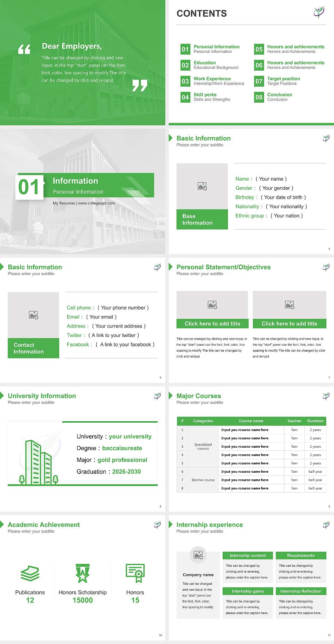334x644 pixels.
Task: Click the logo on Personal Statement/Objectives slide
Action: click(326, 267)
